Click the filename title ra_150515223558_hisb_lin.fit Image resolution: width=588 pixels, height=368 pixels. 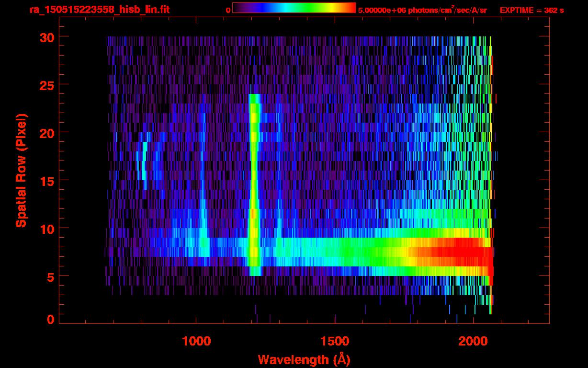(x=99, y=10)
